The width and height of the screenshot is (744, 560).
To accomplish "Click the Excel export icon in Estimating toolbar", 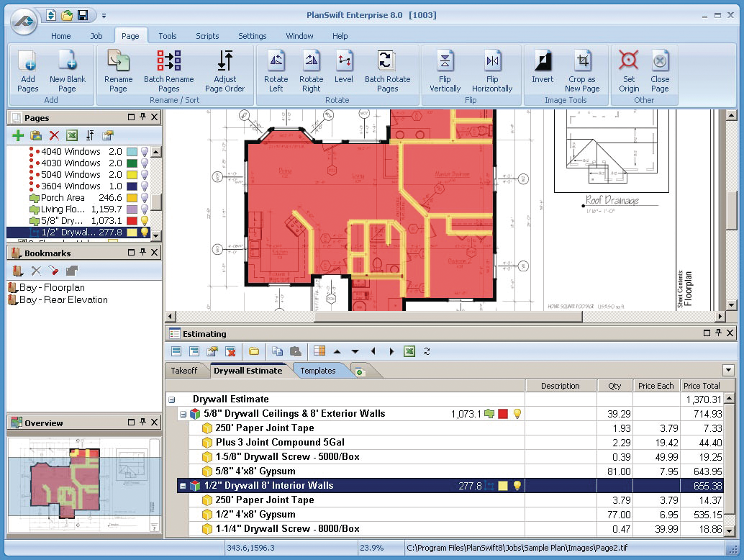I will pyautogui.click(x=409, y=351).
